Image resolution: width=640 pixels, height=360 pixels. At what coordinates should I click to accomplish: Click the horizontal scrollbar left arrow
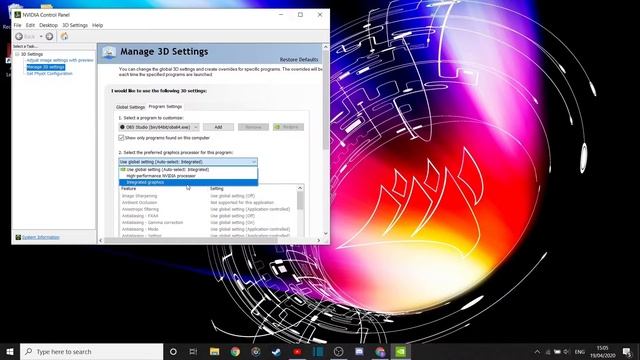coord(101,240)
